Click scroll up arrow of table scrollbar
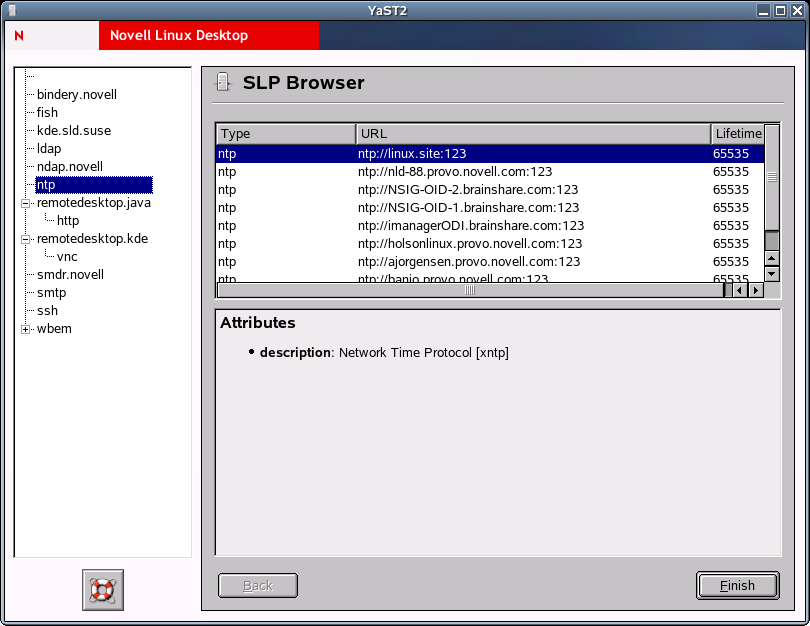The width and height of the screenshot is (810, 626). click(772, 258)
